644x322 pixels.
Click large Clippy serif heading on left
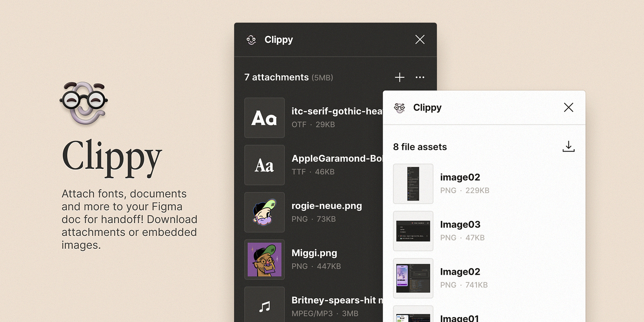tap(112, 158)
